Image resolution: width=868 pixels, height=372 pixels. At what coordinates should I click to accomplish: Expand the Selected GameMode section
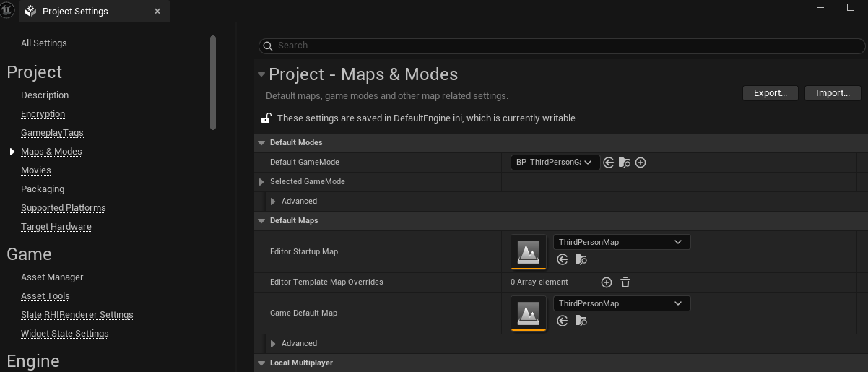(x=261, y=182)
